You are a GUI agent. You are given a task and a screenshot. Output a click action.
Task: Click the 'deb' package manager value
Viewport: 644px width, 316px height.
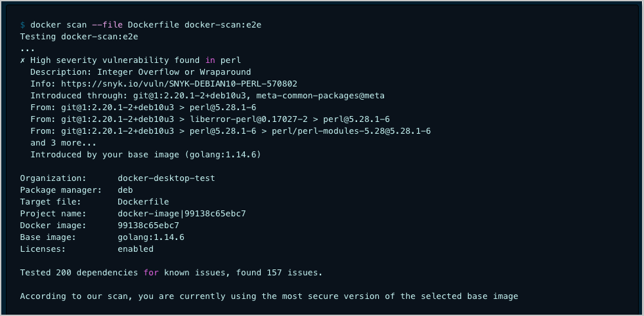[x=125, y=190]
